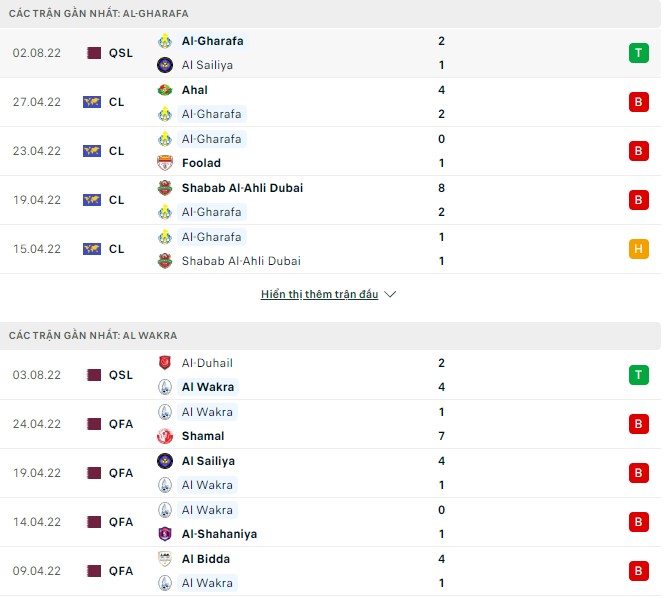The height and width of the screenshot is (598, 672).
Task: Click the Shamal team crest icon
Action: pos(165,436)
